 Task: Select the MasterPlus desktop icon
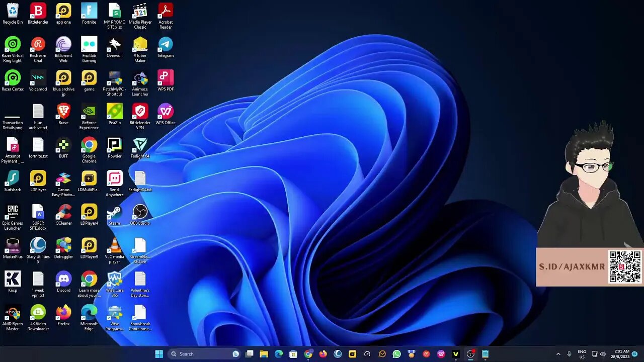pyautogui.click(x=13, y=248)
